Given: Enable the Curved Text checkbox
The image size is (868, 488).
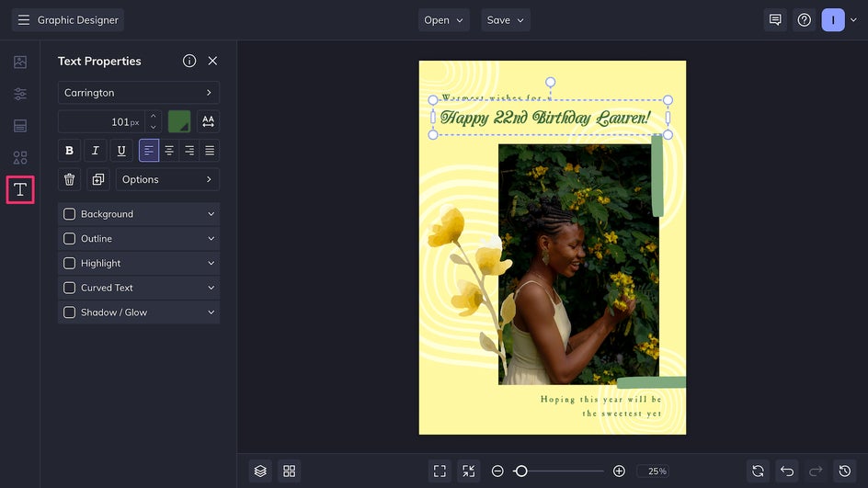Looking at the screenshot, I should [x=69, y=288].
